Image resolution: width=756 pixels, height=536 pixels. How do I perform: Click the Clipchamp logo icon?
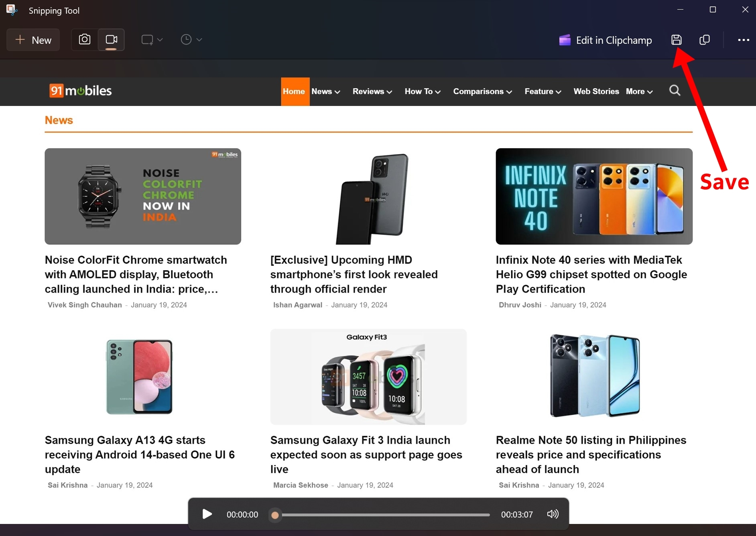coord(565,40)
